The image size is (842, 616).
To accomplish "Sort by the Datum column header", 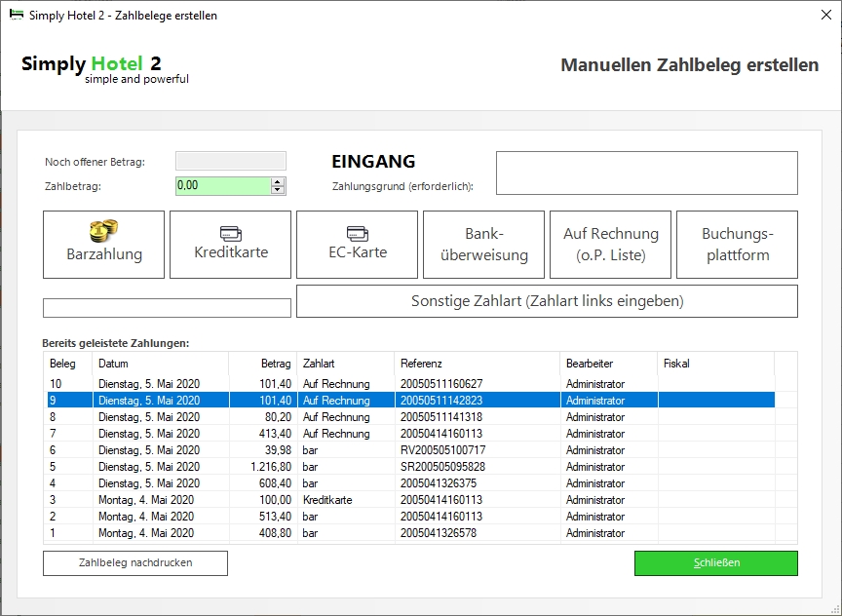I will pyautogui.click(x=161, y=364).
